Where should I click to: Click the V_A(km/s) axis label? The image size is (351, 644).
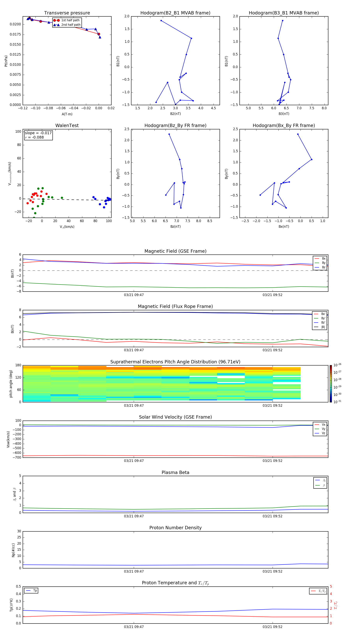pos(67,227)
